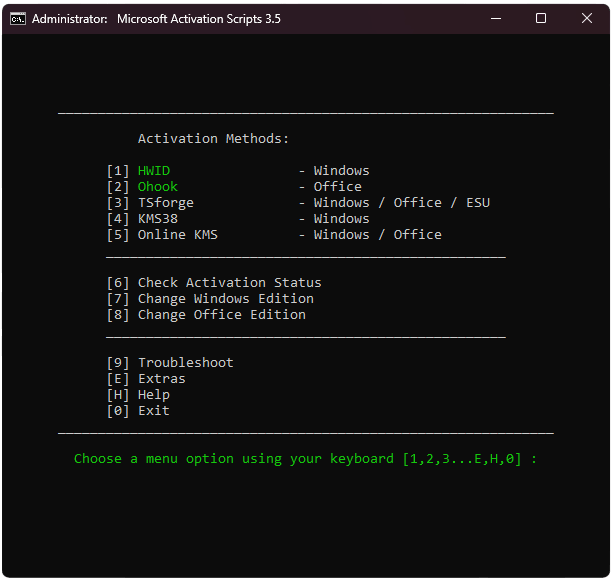This screenshot has height=580, width=613.
Task: Click the Help menu line
Action: 138,395
